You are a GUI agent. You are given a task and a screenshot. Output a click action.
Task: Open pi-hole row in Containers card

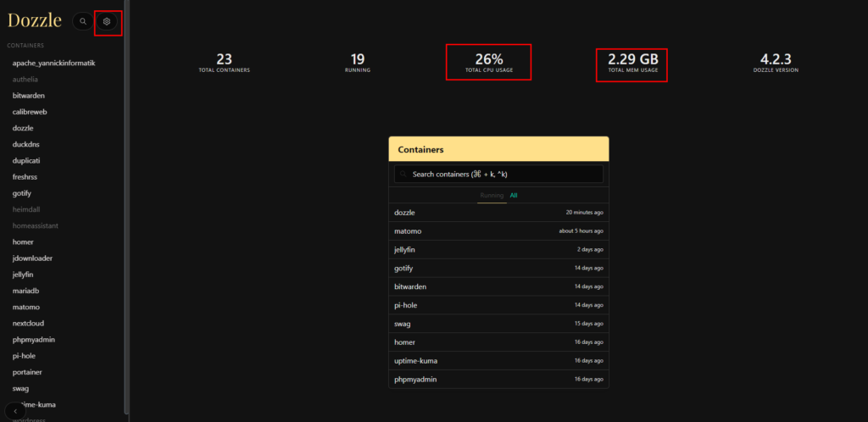[x=498, y=305]
